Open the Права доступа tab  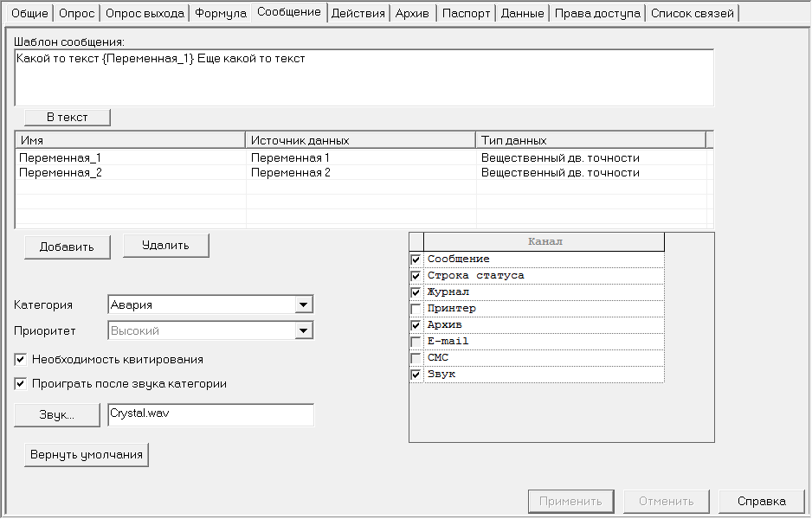click(597, 14)
